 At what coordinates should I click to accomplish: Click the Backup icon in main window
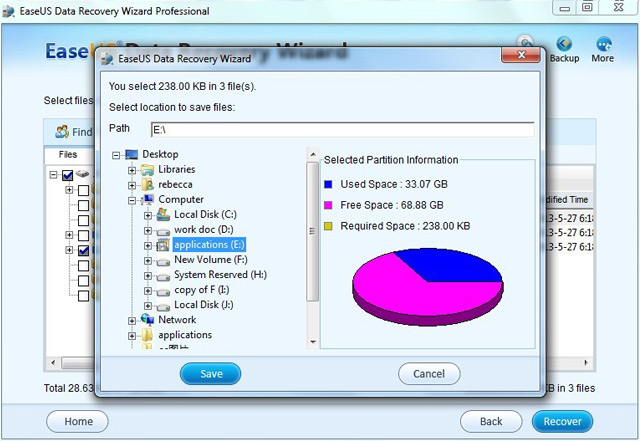coord(564,44)
